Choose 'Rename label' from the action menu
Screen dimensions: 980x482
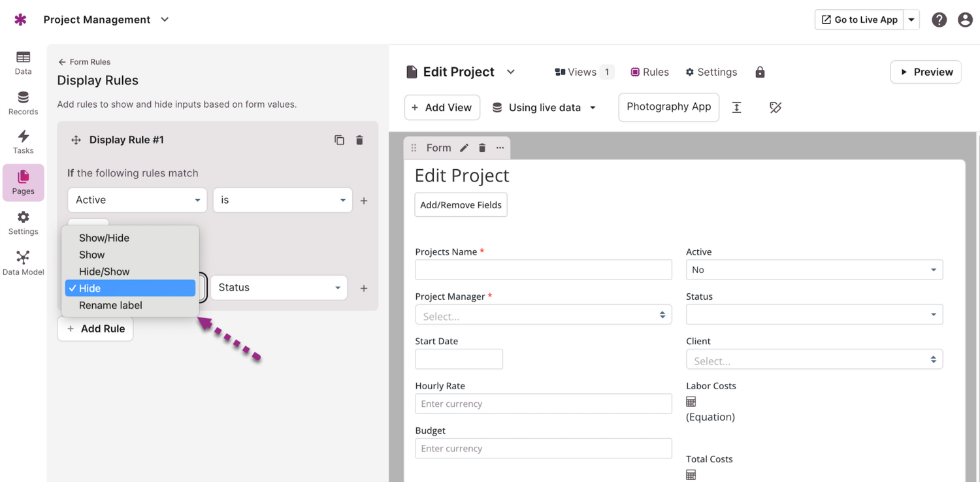pyautogui.click(x=110, y=305)
